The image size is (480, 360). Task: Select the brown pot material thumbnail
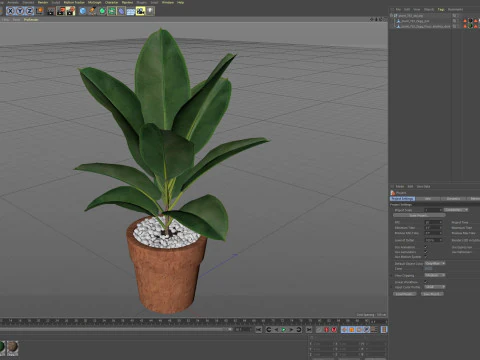[13, 347]
